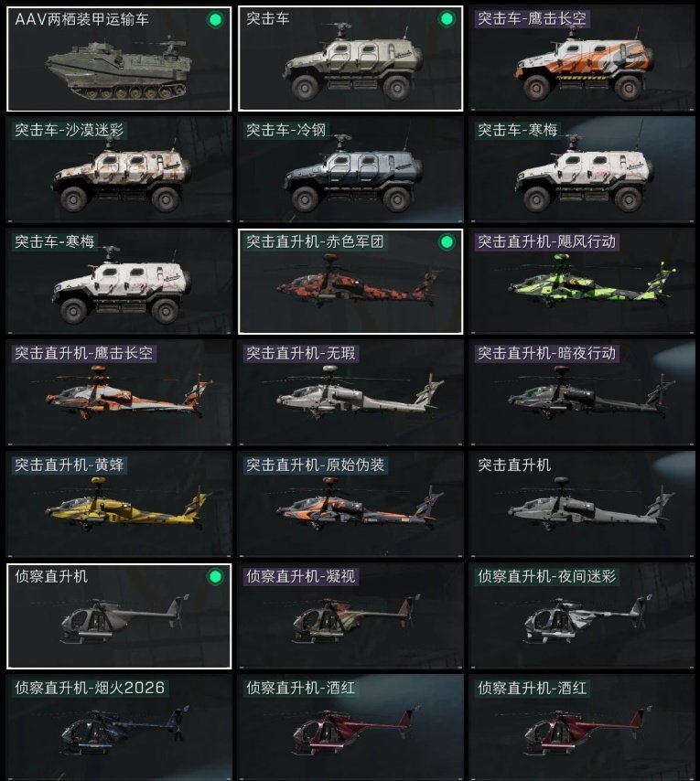Click green indicator on 突击直升机-赤色军团
700x781 pixels.
click(x=447, y=242)
